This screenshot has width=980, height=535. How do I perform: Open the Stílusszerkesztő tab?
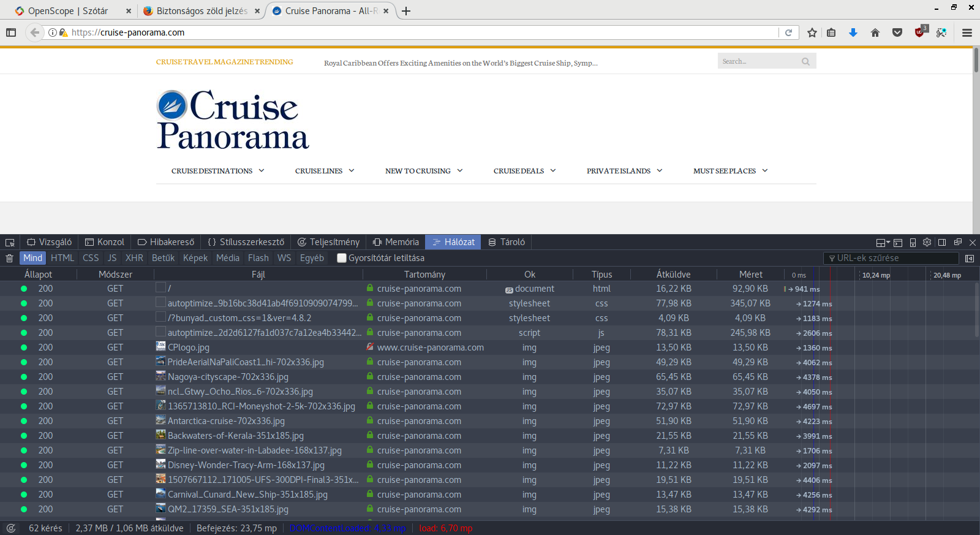246,242
